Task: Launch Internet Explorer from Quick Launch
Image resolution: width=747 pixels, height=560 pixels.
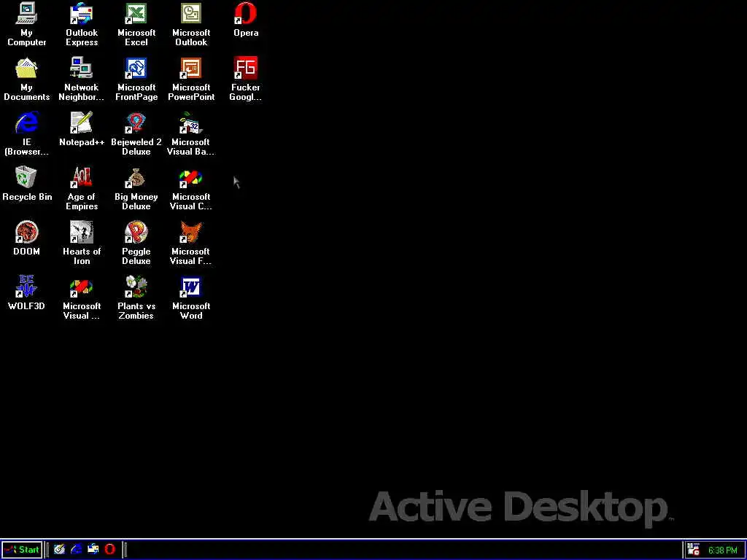Action: (76, 550)
